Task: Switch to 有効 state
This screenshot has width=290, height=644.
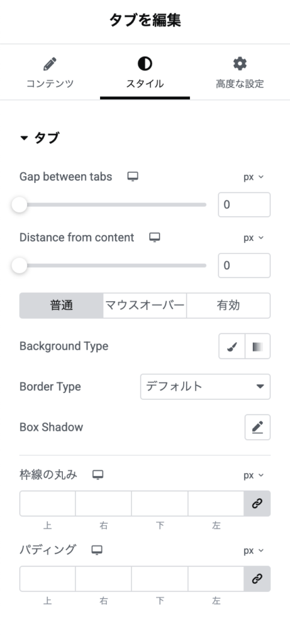Action: (x=228, y=306)
